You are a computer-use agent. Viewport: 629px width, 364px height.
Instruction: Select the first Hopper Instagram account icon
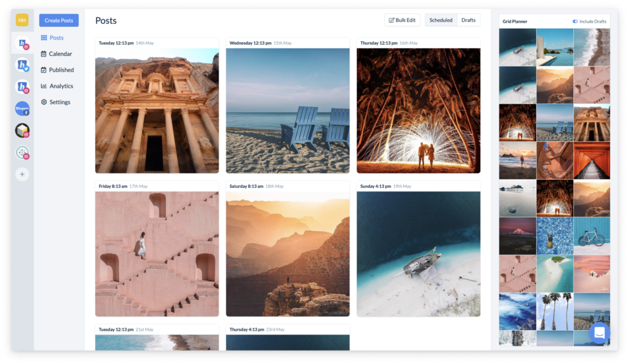[23, 43]
